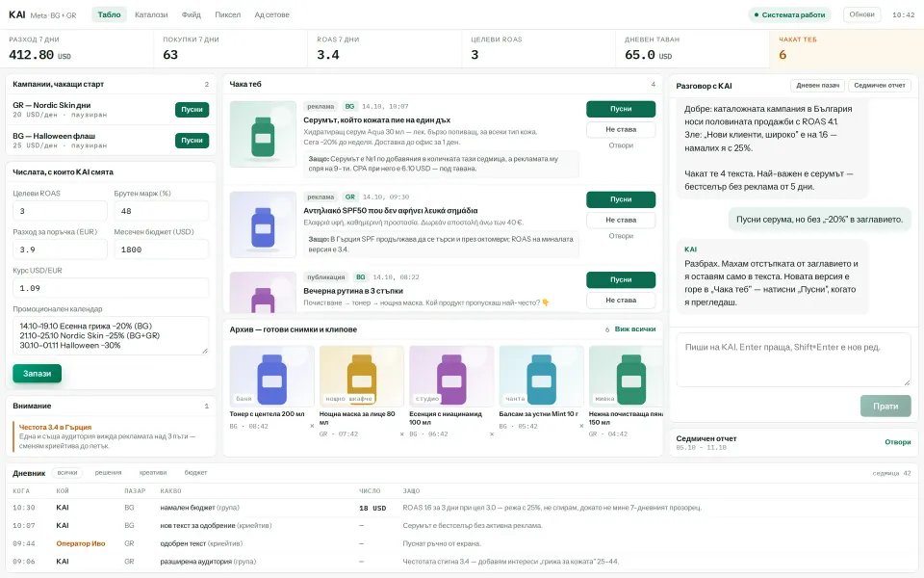This screenshot has width=924, height=578.
Task: Click the ad title Αντηλιακό SPF50
Action: (x=390, y=211)
